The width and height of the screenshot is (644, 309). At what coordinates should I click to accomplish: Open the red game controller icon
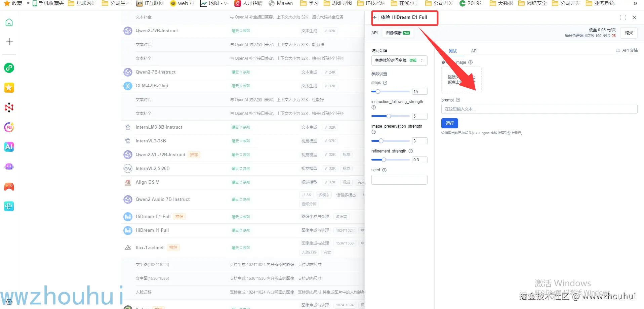coord(9,186)
